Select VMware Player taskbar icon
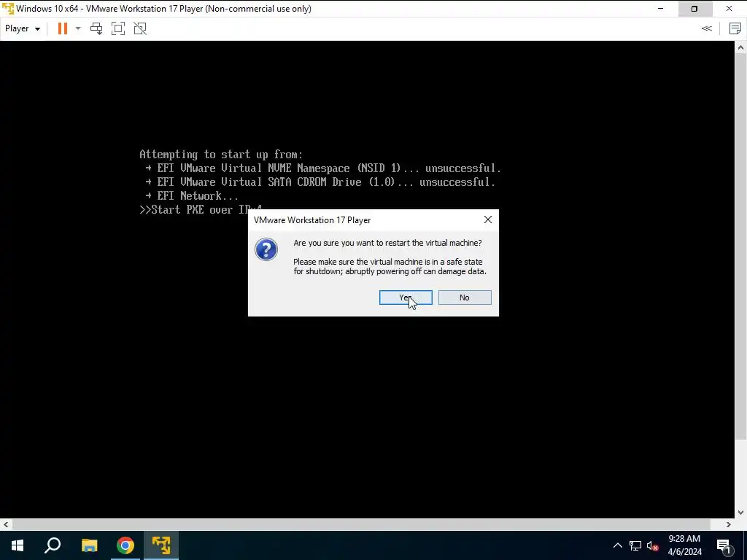Viewport: 747px width, 560px height. 161,545
